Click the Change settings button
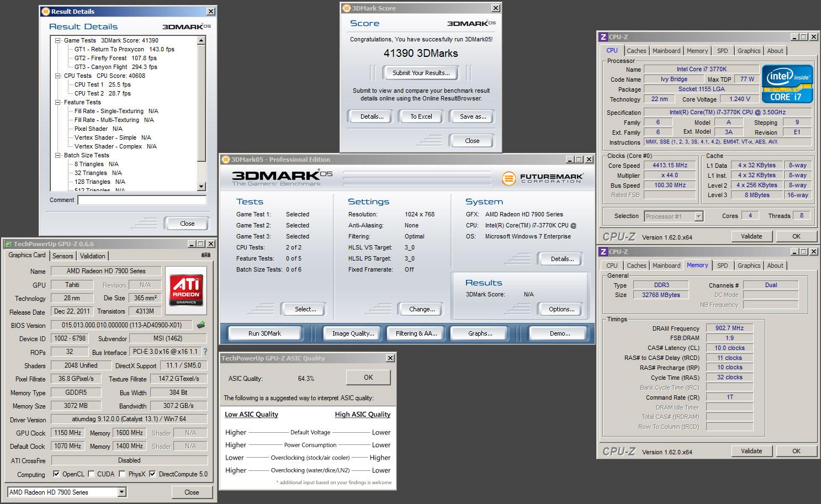Image resolution: width=821 pixels, height=504 pixels. [421, 309]
